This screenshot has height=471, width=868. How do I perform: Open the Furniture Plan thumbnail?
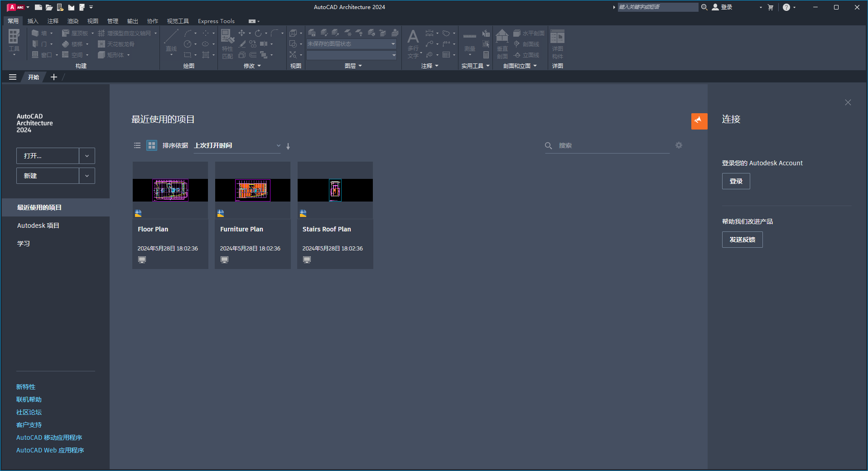point(252,190)
